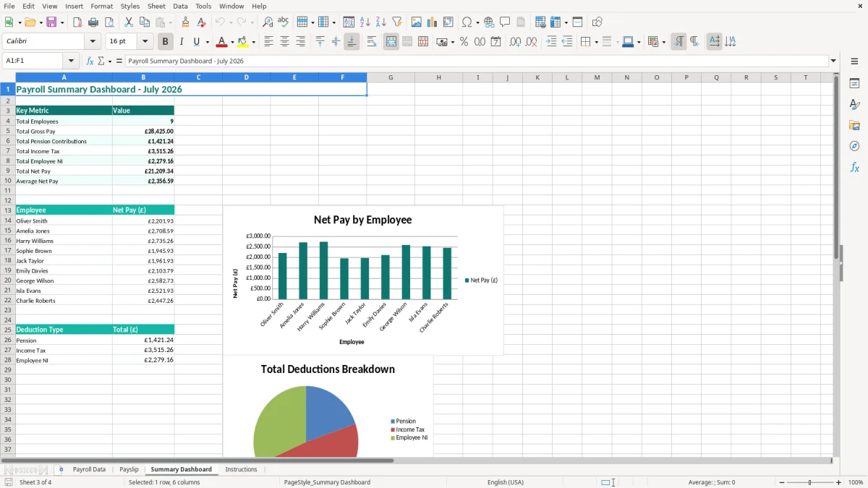This screenshot has width=868, height=488.
Task: Click the Save document icon
Action: (51, 22)
